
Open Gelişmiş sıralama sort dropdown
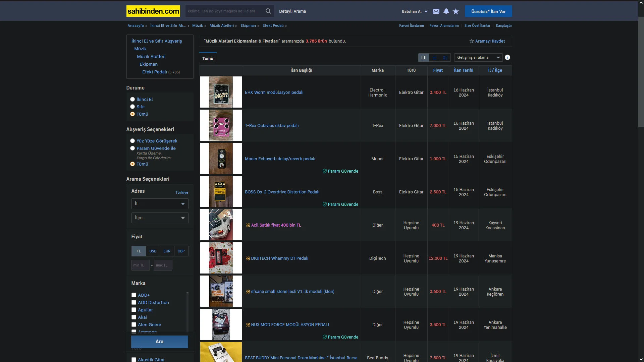478,57
